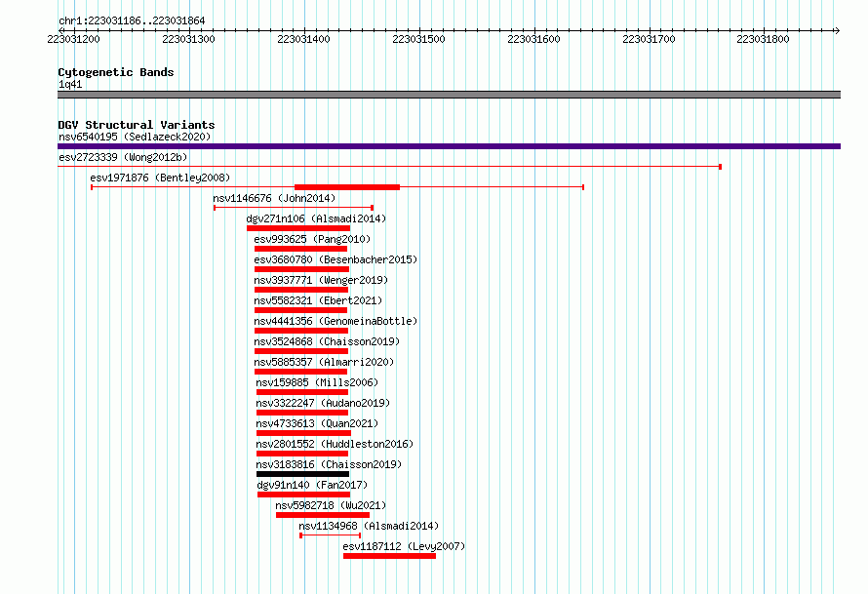The image size is (868, 594).
Task: Select the thin red nsv1134968 interval line
Action: click(330, 535)
